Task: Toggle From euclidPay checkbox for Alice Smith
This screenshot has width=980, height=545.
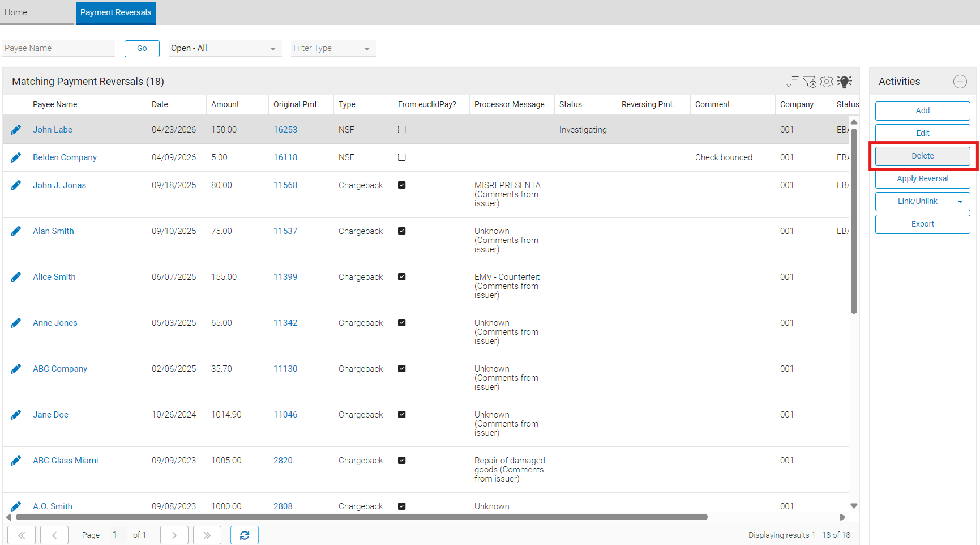Action: (402, 277)
